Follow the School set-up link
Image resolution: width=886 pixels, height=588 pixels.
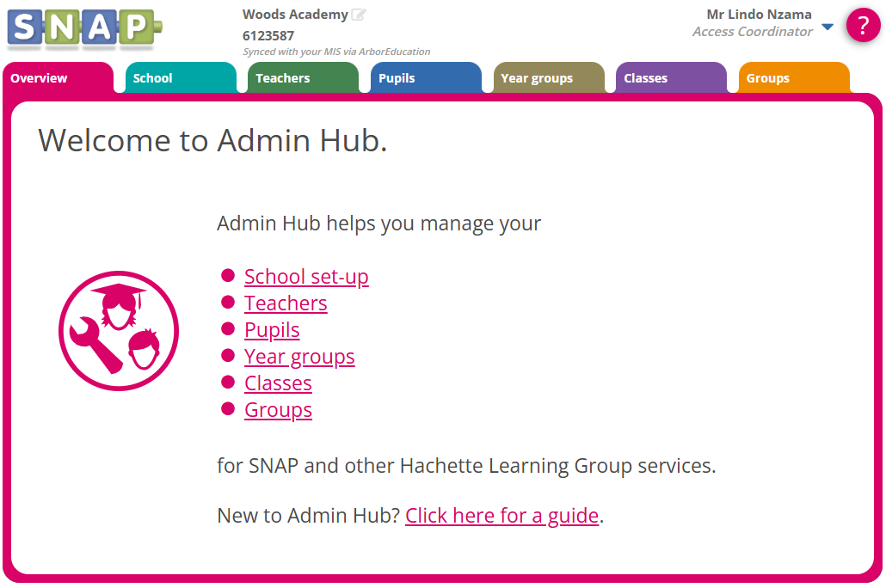tap(306, 277)
